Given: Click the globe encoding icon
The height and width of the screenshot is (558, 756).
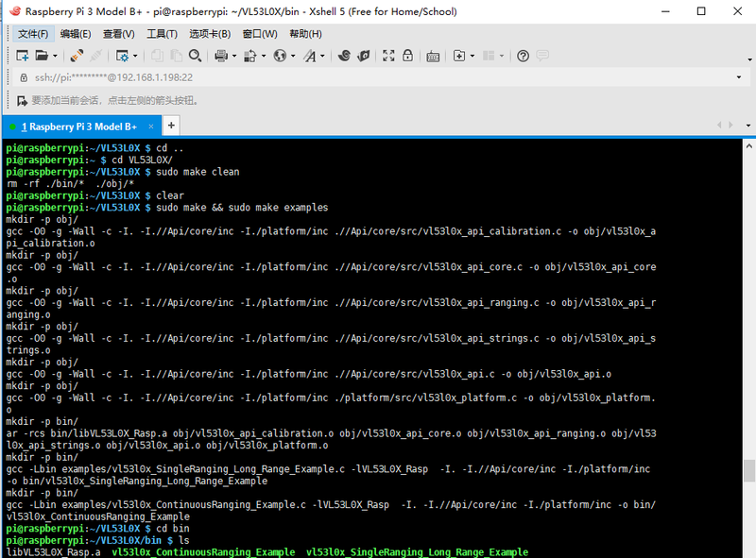Looking at the screenshot, I should point(280,56).
